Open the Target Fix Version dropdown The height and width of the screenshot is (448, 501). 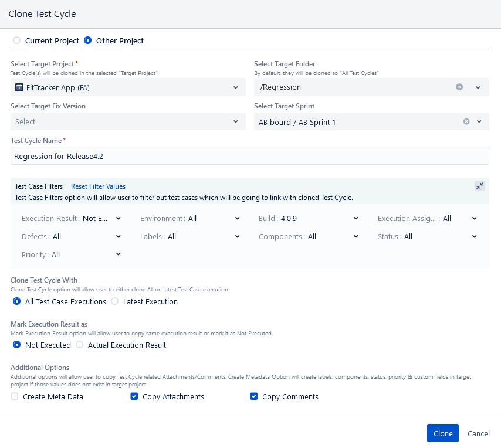[x=128, y=121]
